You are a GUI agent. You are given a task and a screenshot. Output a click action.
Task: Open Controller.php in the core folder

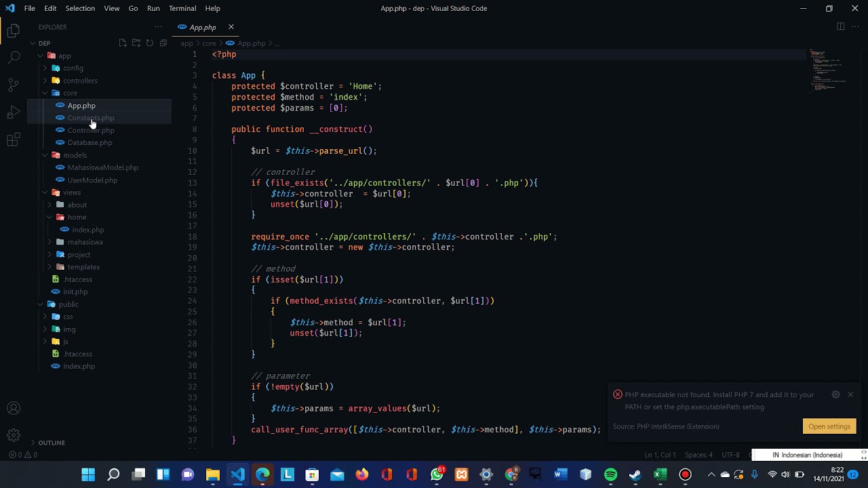(x=91, y=130)
